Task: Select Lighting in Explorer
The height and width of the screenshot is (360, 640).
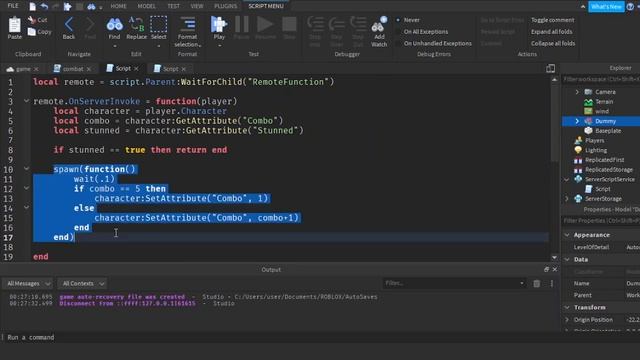Action: click(x=596, y=150)
